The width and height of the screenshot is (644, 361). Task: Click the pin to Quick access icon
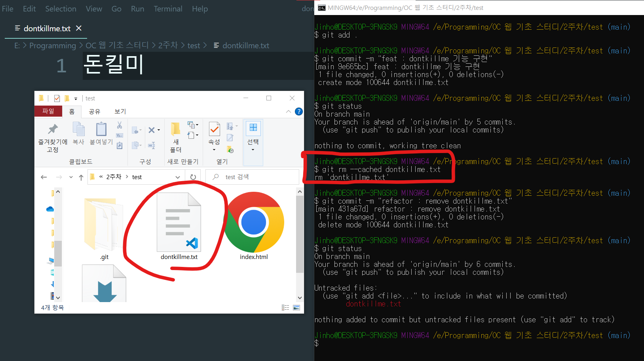click(x=53, y=129)
